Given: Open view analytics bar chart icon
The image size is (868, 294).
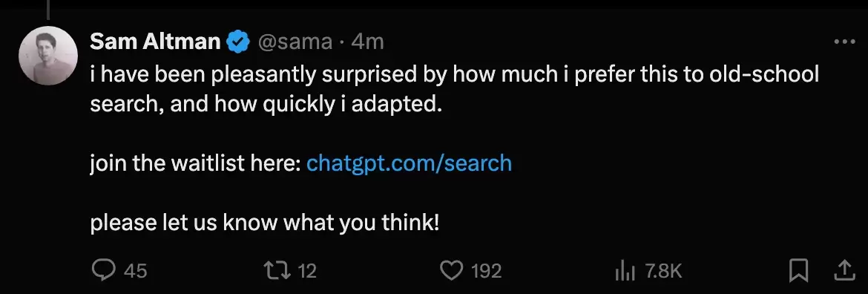Looking at the screenshot, I should (625, 271).
